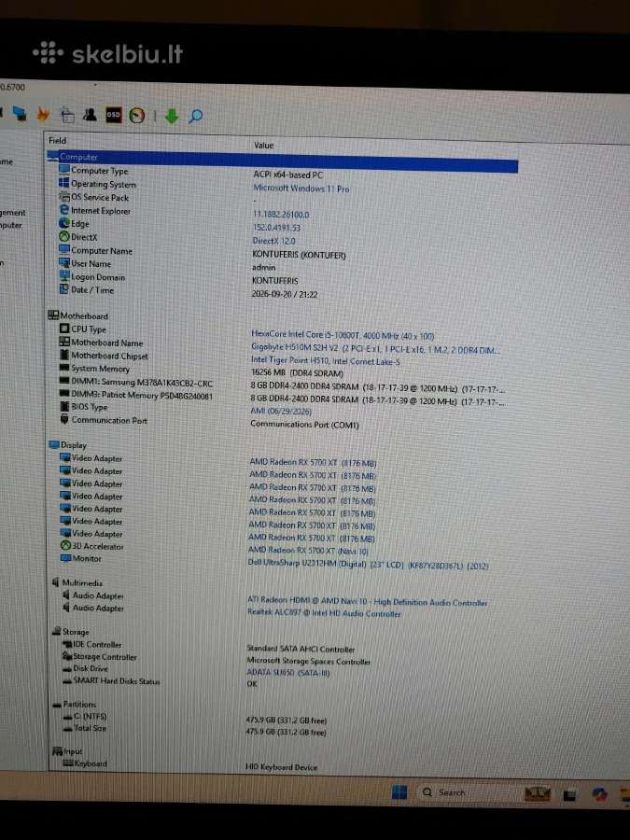Open the Gigabyte H510M S2H V2 link
The height and width of the screenshot is (840, 630).
(375, 348)
